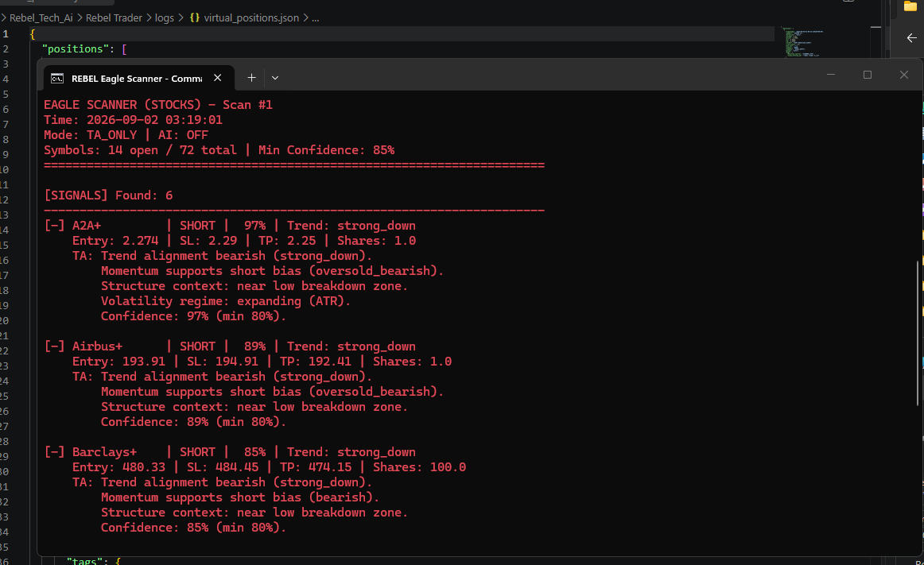
Task: Click the "Entry: 193.91" line for Airbus+
Action: click(x=262, y=362)
